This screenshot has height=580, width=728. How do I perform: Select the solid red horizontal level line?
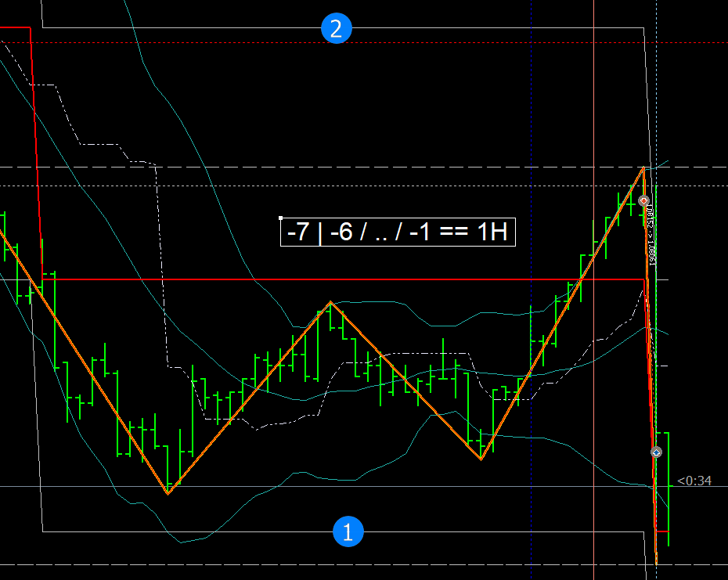click(313, 279)
